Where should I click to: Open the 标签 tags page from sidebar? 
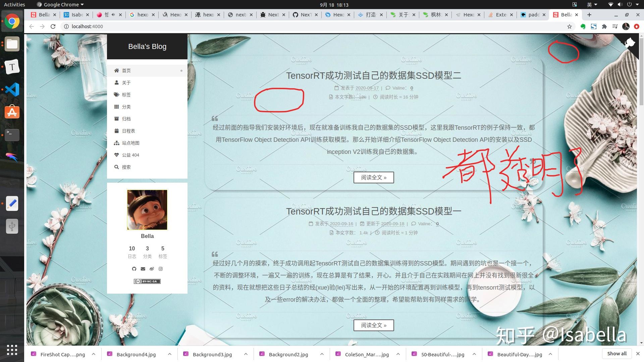tap(126, 95)
